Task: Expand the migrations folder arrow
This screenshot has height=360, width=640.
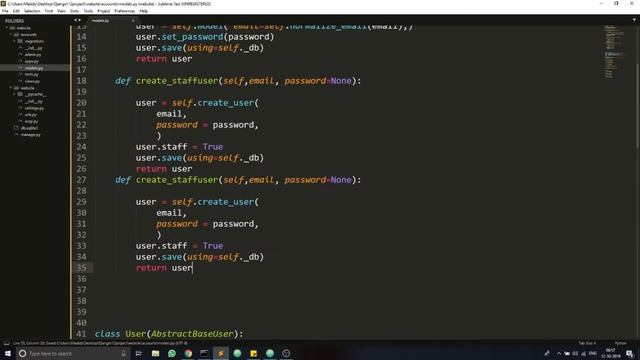Action: (15, 41)
